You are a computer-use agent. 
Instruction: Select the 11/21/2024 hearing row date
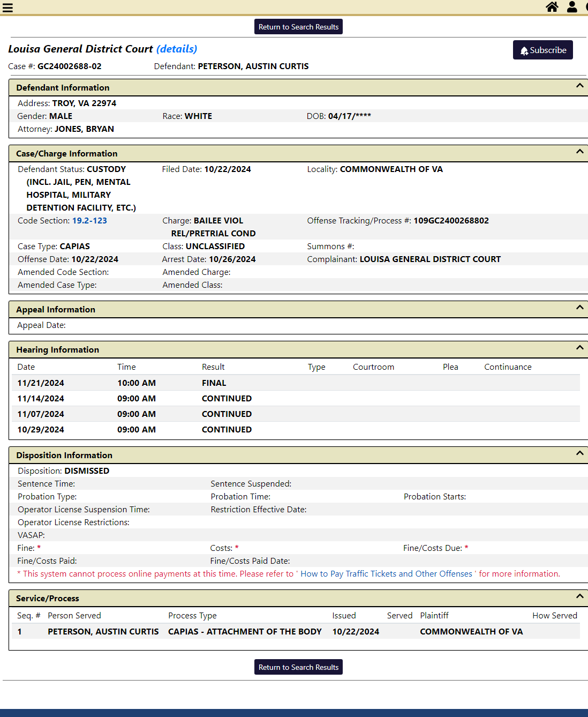point(41,383)
